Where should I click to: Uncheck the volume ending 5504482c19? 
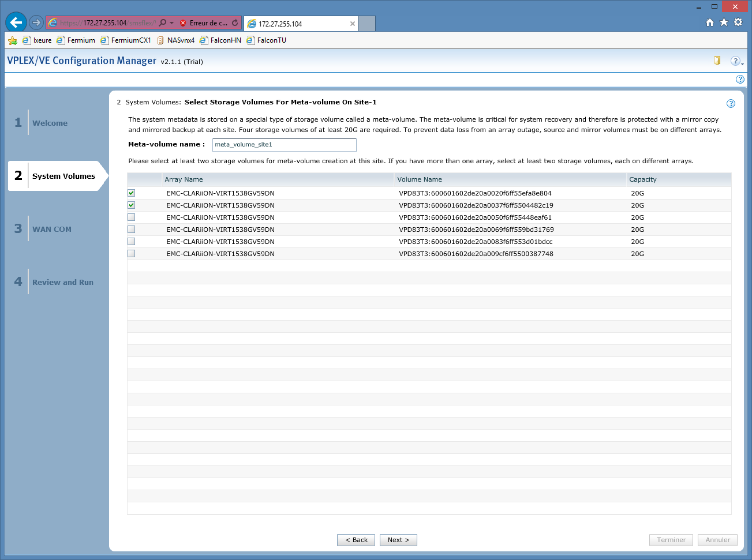(132, 205)
